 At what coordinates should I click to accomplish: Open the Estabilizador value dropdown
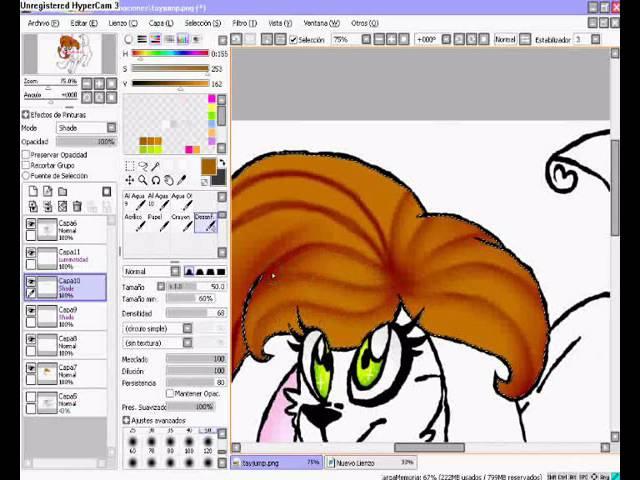click(x=596, y=39)
